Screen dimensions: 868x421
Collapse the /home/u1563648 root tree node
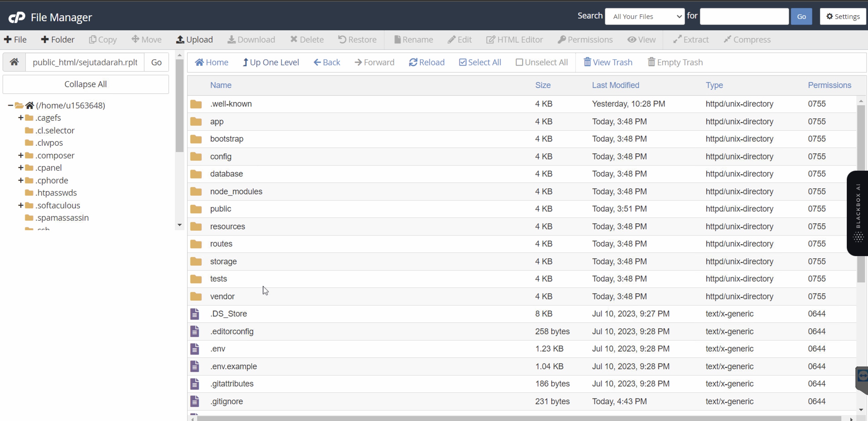(10, 105)
